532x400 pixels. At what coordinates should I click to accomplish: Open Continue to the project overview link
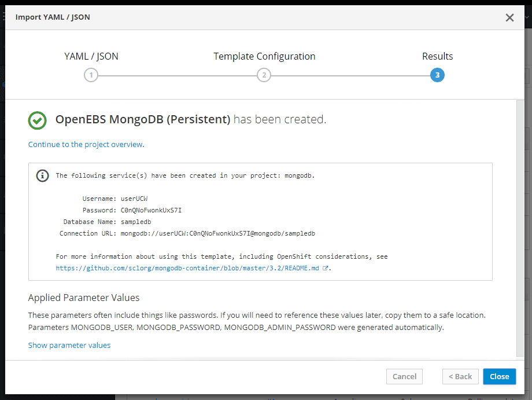coord(86,144)
